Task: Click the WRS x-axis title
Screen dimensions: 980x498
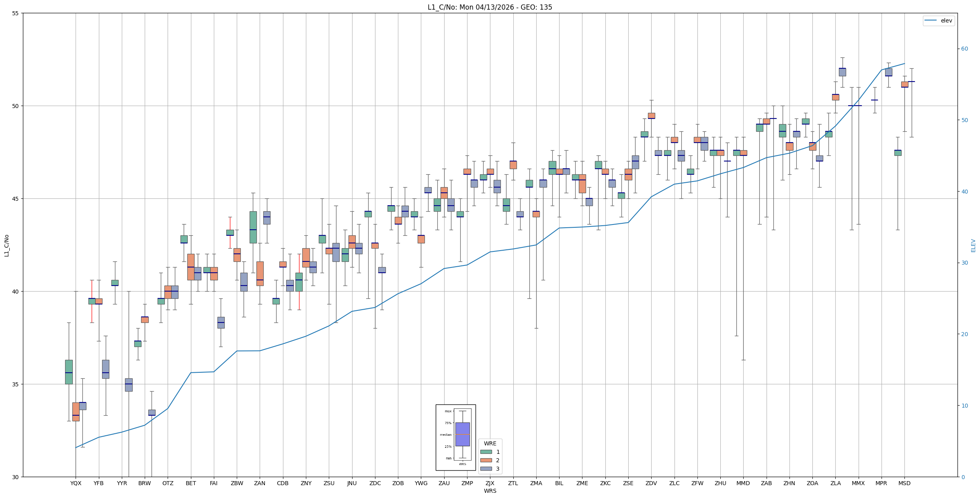Action: click(x=490, y=491)
